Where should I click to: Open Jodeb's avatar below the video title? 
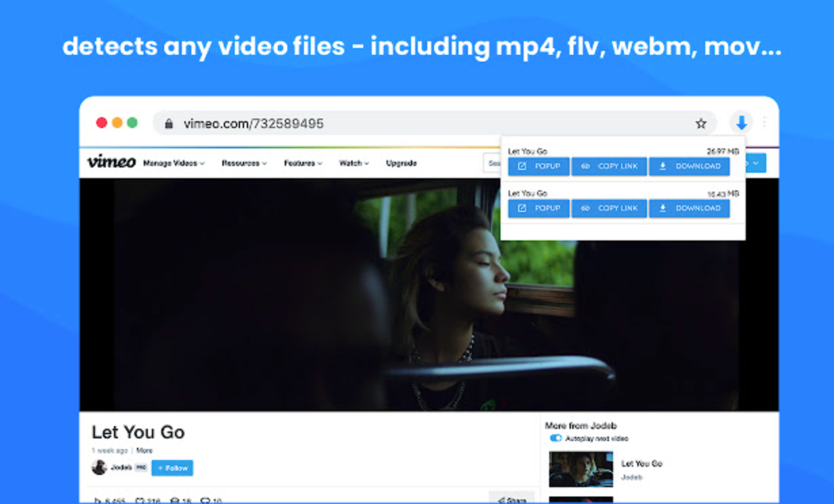99,467
